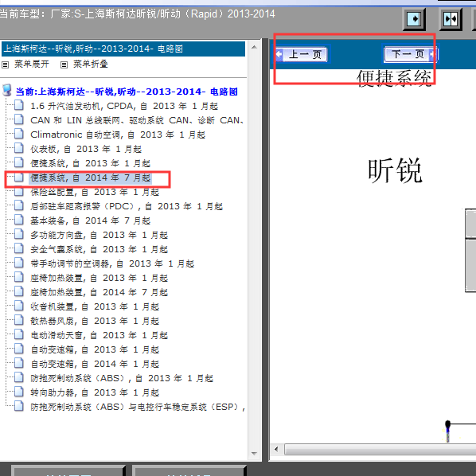Screen dimensions: 476x476
Task: Click document icon beside 转向助力器
Action: pyautogui.click(x=19, y=392)
